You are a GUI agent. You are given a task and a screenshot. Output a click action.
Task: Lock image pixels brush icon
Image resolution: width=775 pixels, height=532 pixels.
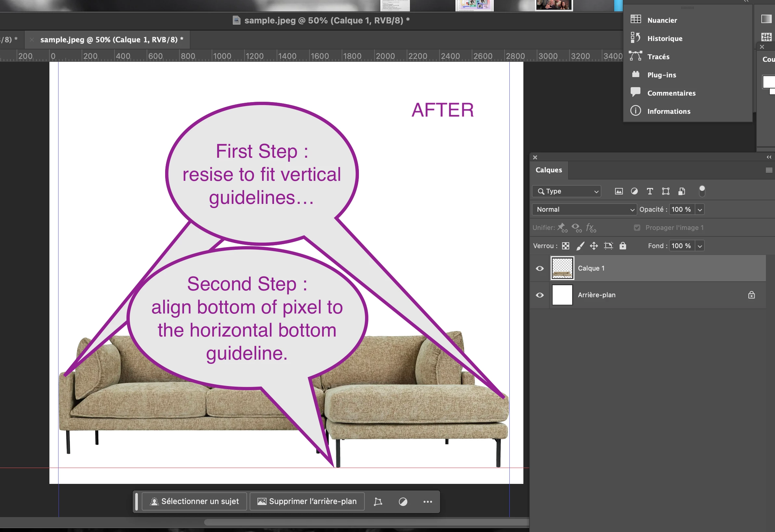pos(580,246)
